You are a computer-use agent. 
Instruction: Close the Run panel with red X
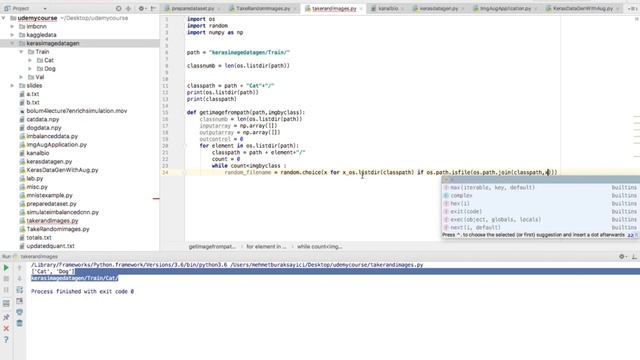[x=6, y=328]
